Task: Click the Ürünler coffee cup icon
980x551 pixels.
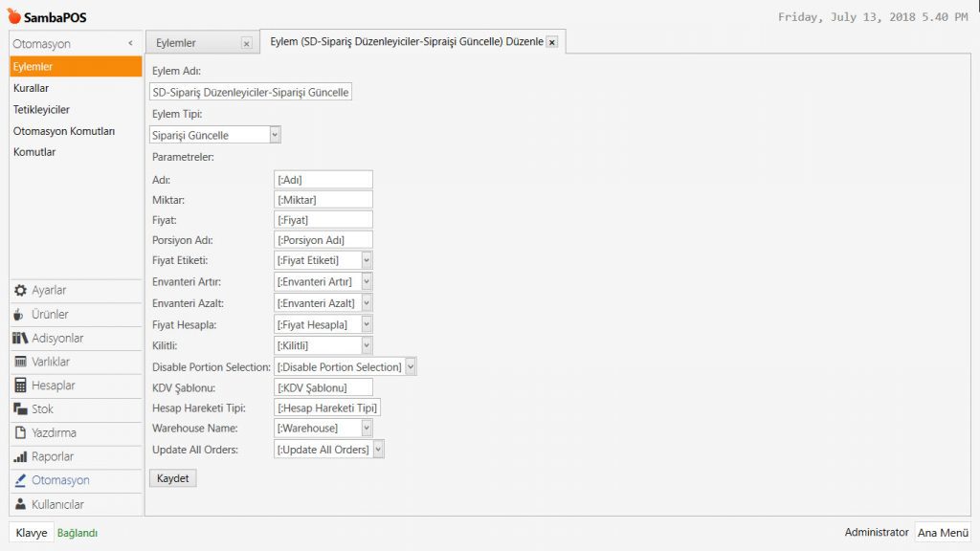Action: tap(20, 315)
